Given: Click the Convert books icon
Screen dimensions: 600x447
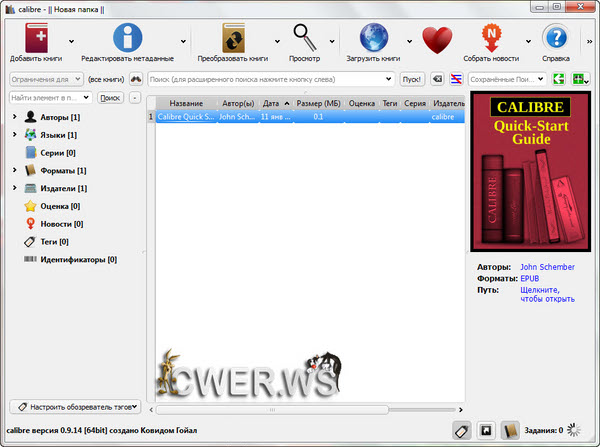Looking at the screenshot, I should (x=232, y=38).
